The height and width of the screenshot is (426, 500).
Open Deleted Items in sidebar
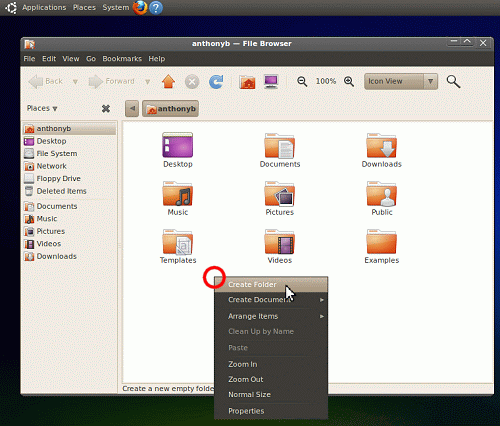pos(69,191)
